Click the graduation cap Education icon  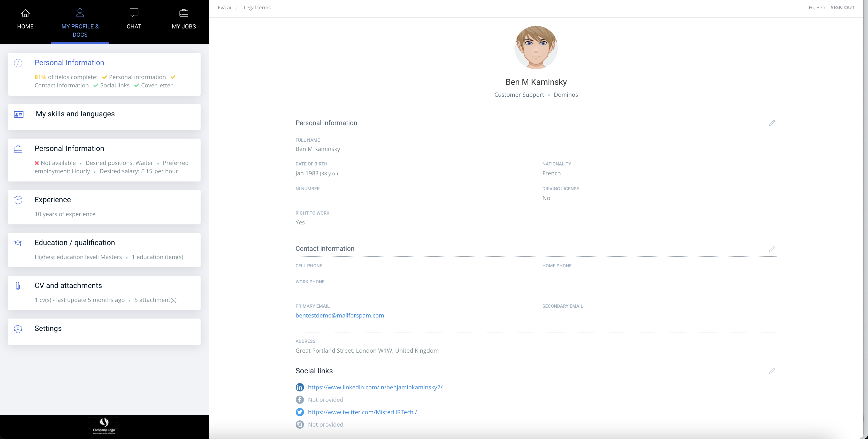tap(18, 243)
